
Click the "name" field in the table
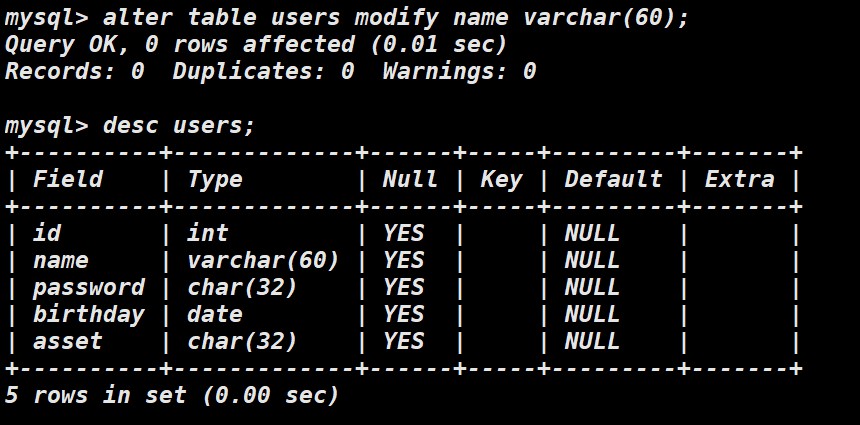[x=61, y=261]
